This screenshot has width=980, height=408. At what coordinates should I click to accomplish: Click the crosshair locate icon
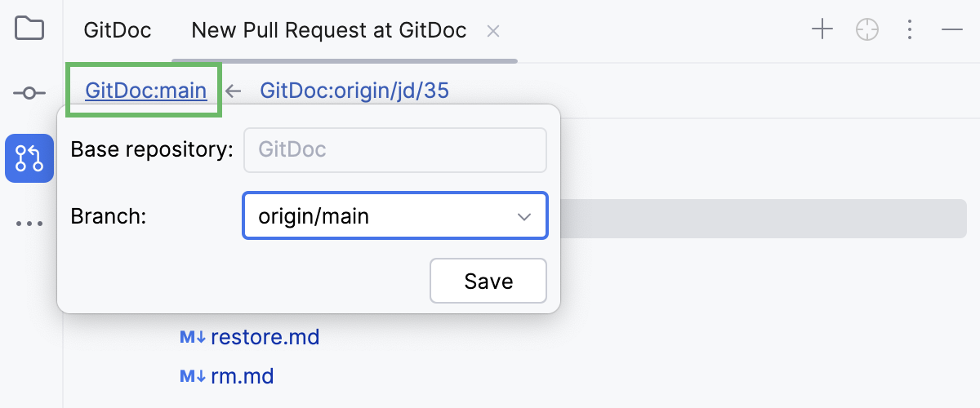tap(866, 30)
